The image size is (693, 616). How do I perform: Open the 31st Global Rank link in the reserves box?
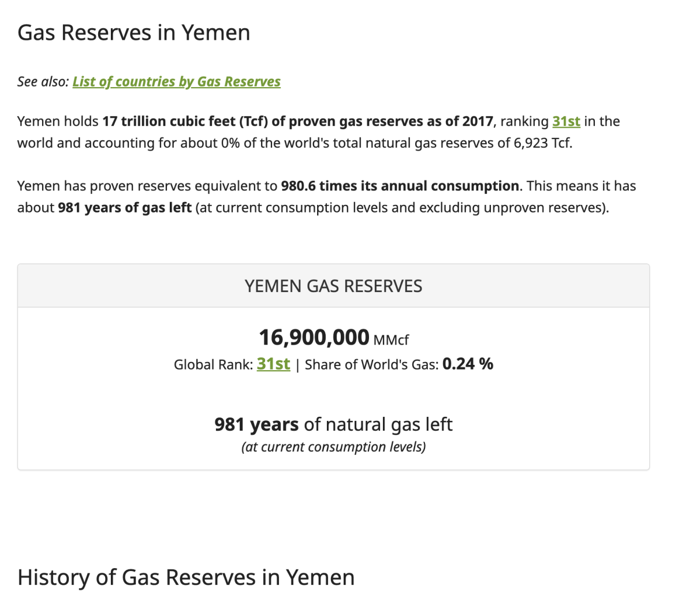point(273,364)
